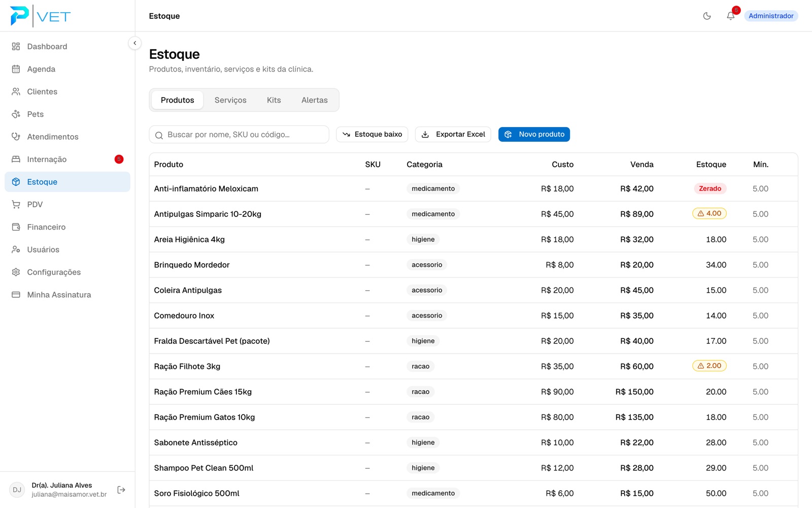This screenshot has width=812, height=508.
Task: Click the Produto column header
Action: coord(168,165)
